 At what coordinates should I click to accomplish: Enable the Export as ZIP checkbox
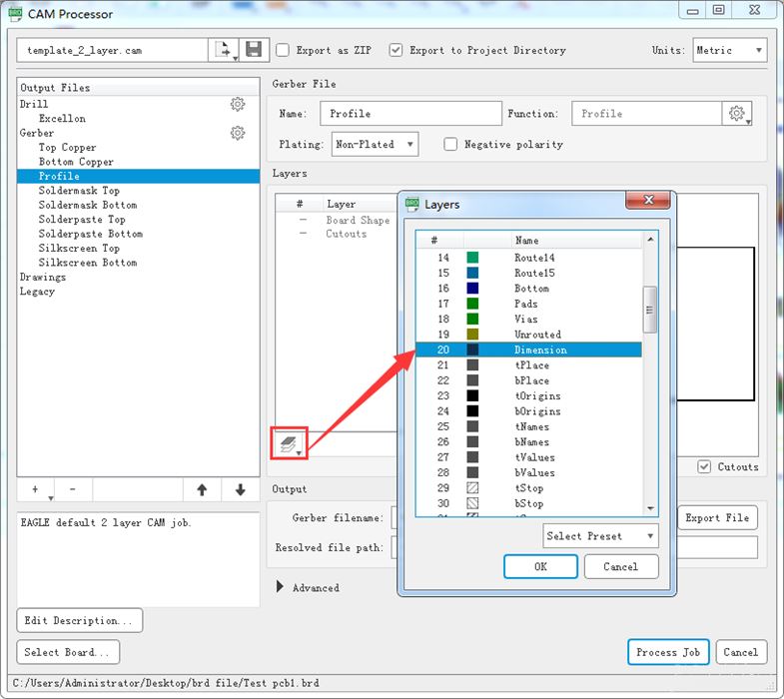(x=283, y=50)
